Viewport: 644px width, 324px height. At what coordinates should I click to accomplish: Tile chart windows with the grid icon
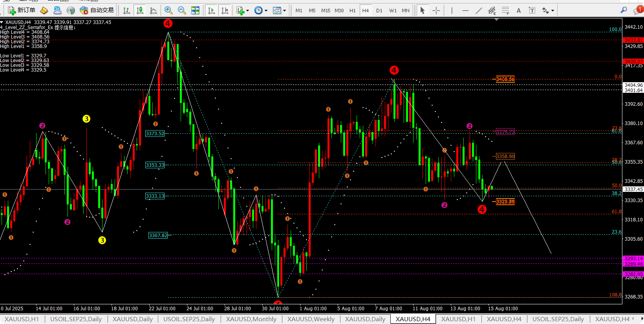pyautogui.click(x=195, y=11)
